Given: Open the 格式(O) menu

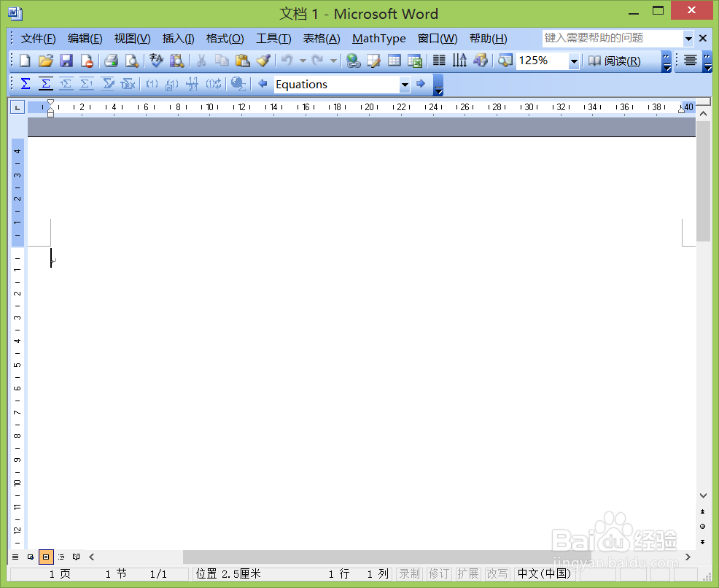Looking at the screenshot, I should click(x=225, y=39).
